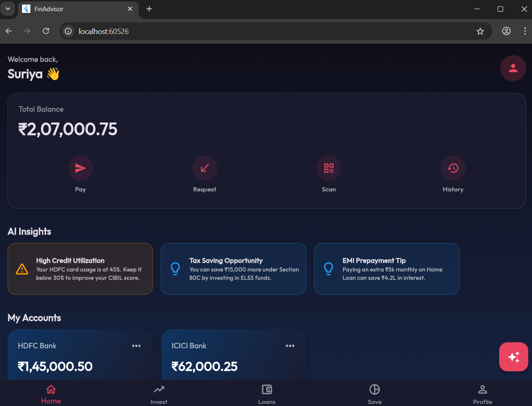Open the floating AI assistant button
Screen dimensions: 532x406
pos(513,357)
